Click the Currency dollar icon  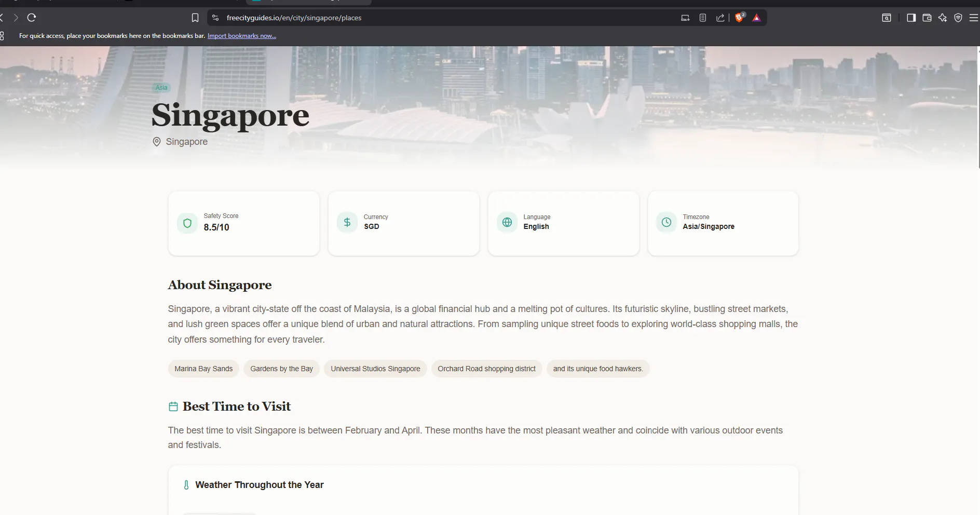pyautogui.click(x=347, y=222)
